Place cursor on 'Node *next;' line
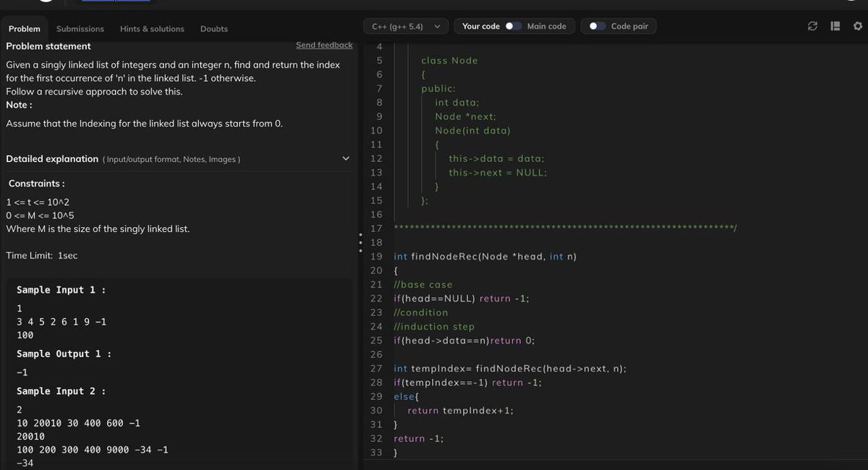Image resolution: width=868 pixels, height=470 pixels. click(x=465, y=116)
